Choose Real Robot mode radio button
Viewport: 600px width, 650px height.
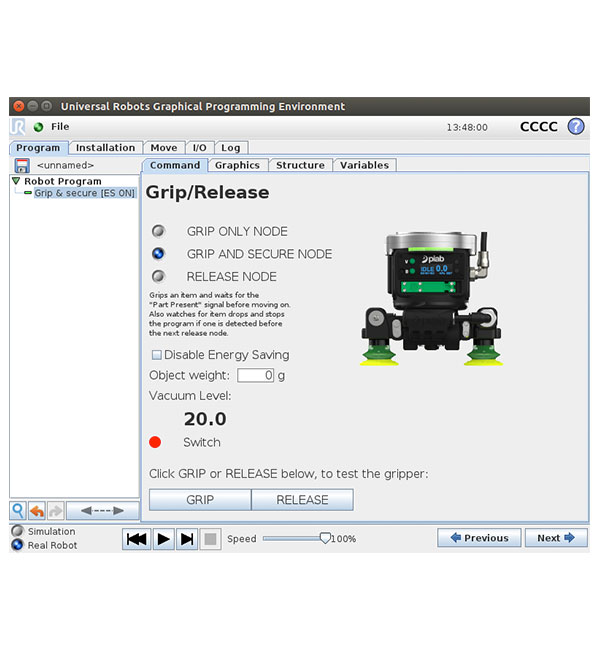coord(17,545)
